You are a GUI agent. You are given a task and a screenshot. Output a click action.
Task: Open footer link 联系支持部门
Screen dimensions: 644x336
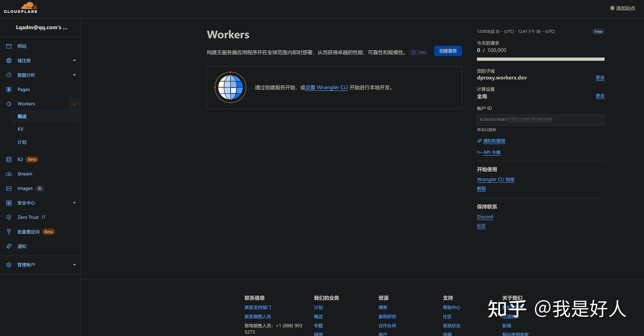pyautogui.click(x=258, y=308)
